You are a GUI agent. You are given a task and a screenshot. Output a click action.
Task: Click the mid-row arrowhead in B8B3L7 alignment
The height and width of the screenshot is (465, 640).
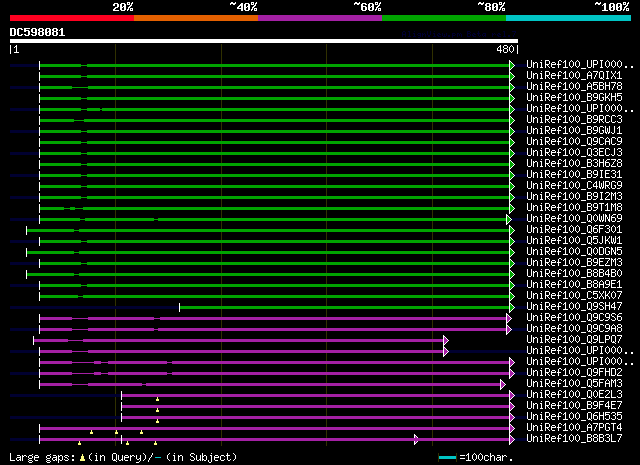(x=416, y=439)
